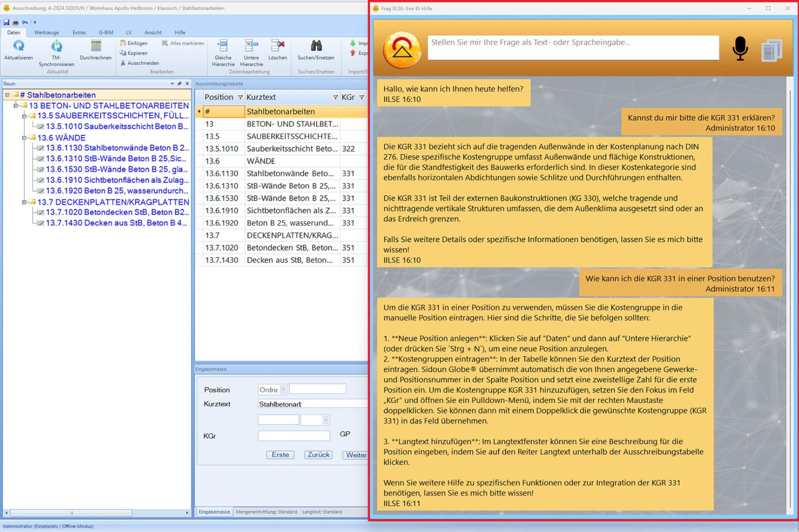Toggle the pin on the Baum panel
The width and height of the screenshot is (799, 532).
point(180,83)
